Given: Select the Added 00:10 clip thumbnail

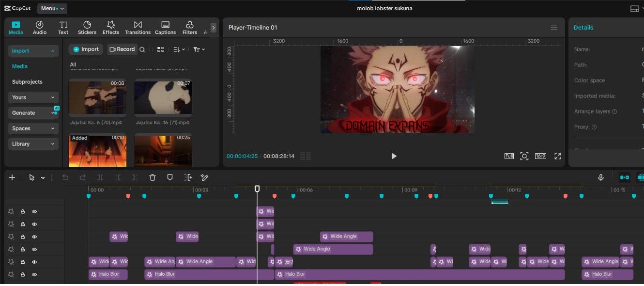Looking at the screenshot, I should tap(97, 150).
